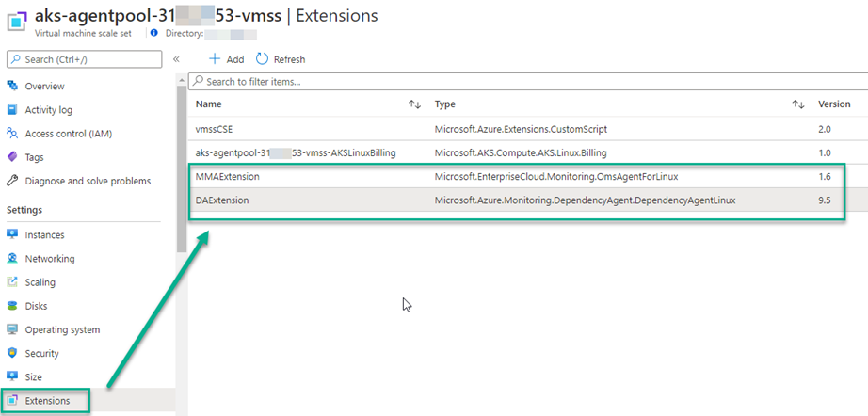Sort by Type column arrows
868x416 pixels.
(797, 104)
